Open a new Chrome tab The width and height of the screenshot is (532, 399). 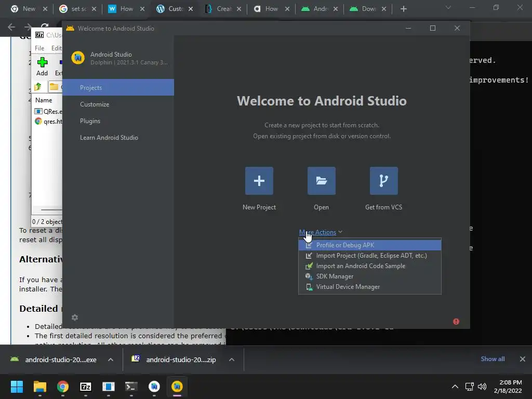403,9
